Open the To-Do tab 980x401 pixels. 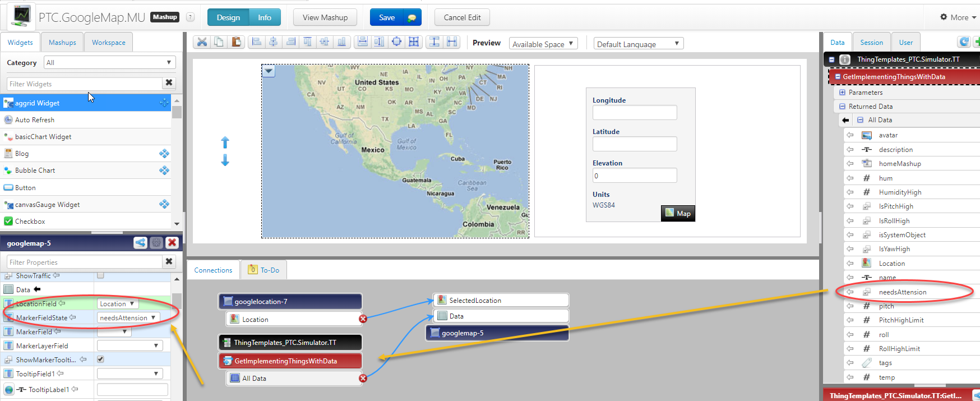click(264, 270)
